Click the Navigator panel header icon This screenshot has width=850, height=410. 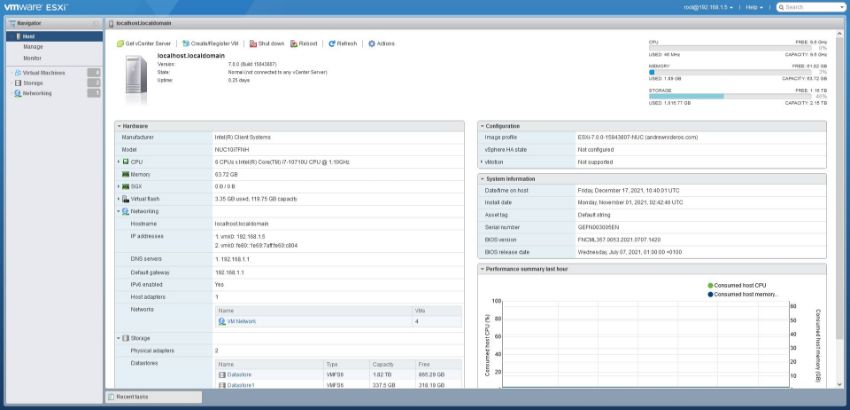[x=12, y=23]
